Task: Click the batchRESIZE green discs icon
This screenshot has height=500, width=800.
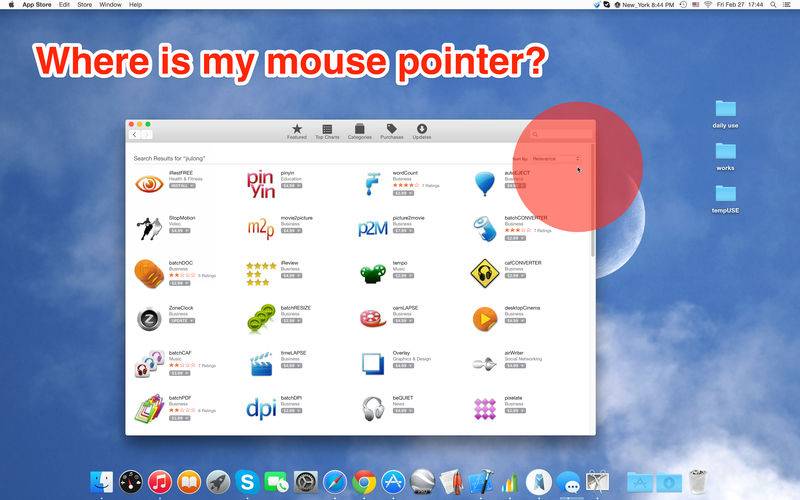Action: (261, 319)
